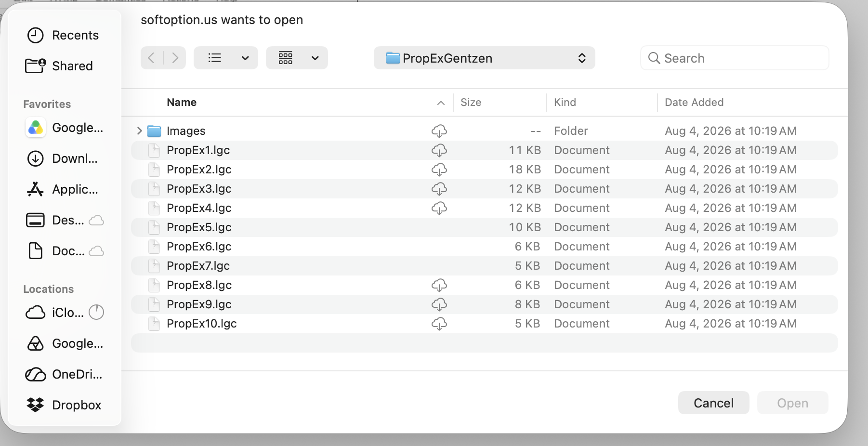Click the 10 KB size cell

(x=525, y=227)
